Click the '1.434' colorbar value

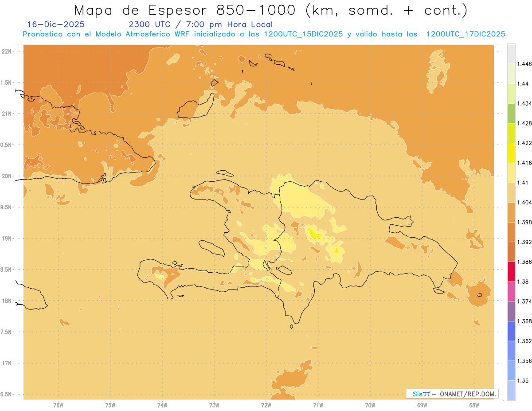pyautogui.click(x=524, y=103)
